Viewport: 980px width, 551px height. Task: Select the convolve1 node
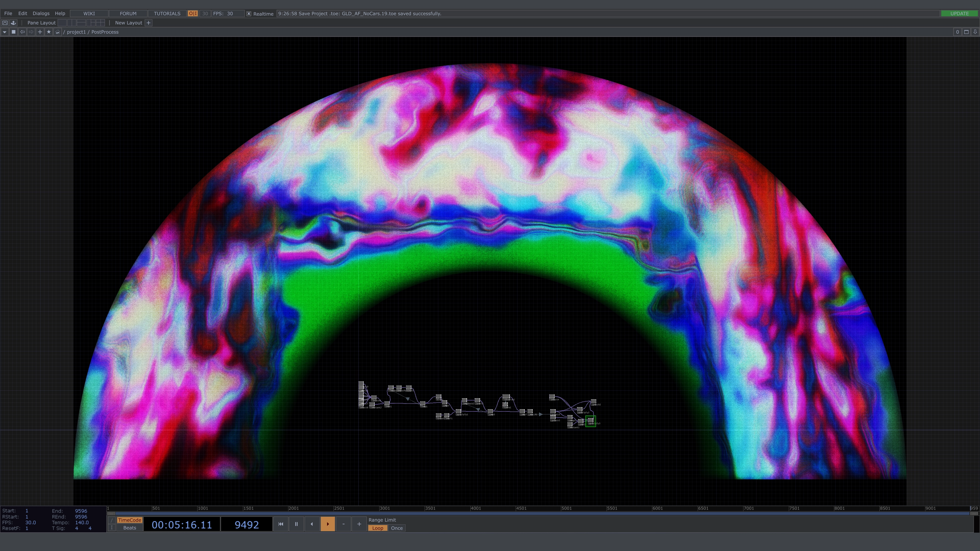point(506,396)
